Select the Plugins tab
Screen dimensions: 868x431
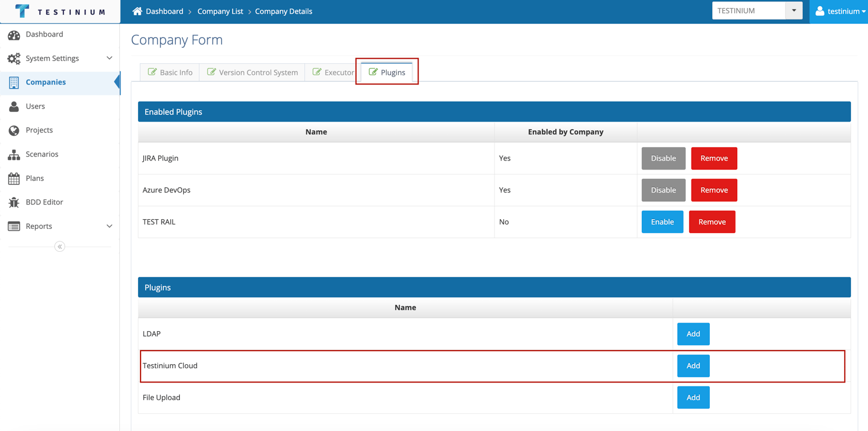[x=387, y=72]
